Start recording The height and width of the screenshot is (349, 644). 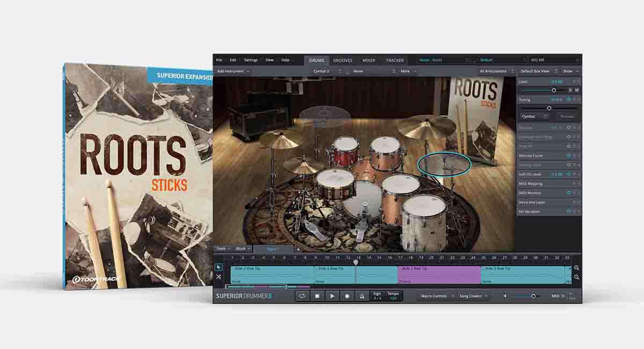point(347,296)
